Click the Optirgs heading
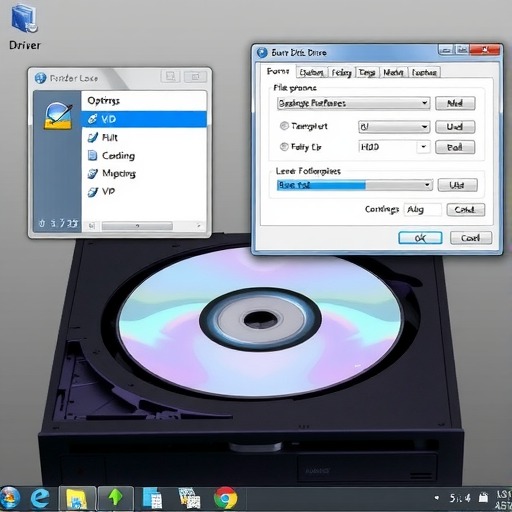This screenshot has width=512, height=512. [x=103, y=101]
